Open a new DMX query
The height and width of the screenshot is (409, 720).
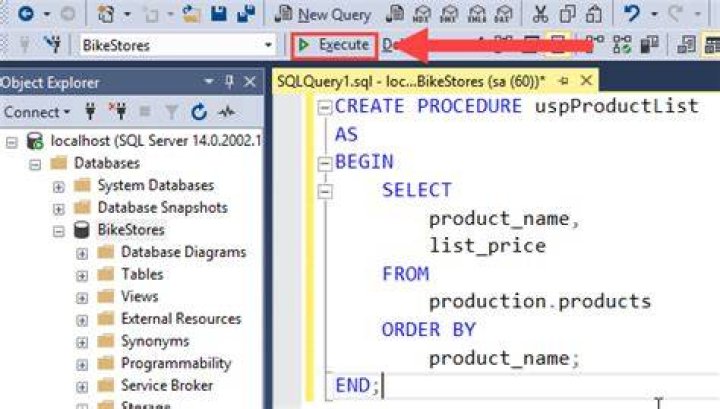click(448, 14)
